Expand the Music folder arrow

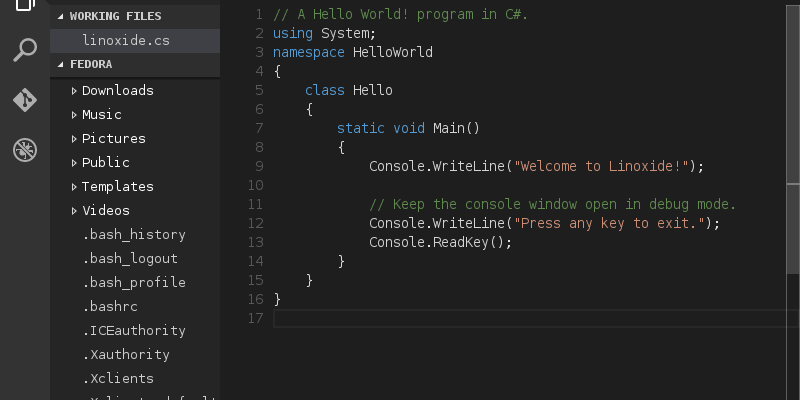click(74, 115)
